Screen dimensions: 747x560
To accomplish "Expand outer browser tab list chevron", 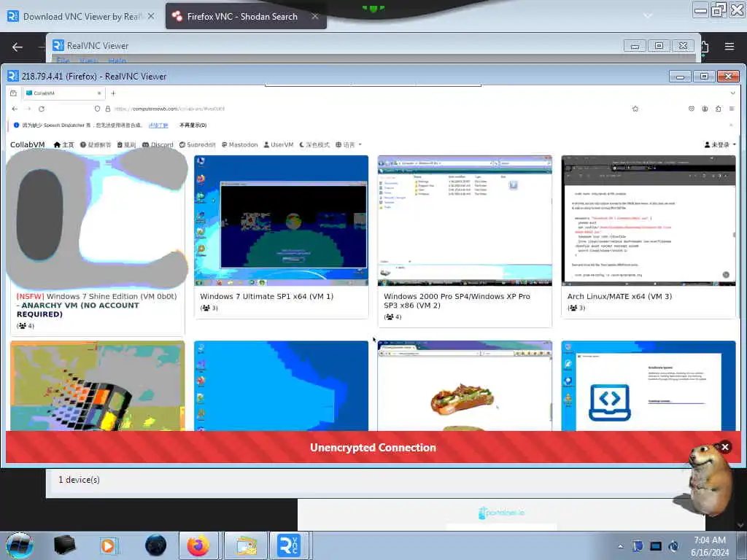I will tap(648, 16).
